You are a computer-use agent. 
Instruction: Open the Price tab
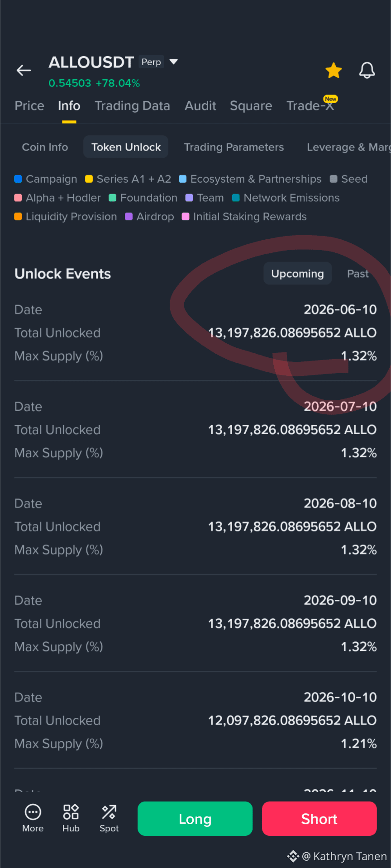click(29, 106)
